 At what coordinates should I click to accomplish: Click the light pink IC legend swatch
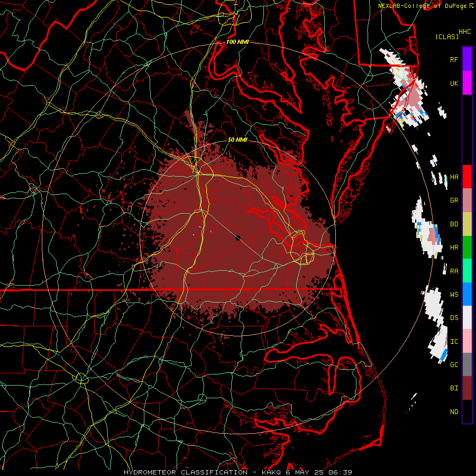click(x=467, y=341)
